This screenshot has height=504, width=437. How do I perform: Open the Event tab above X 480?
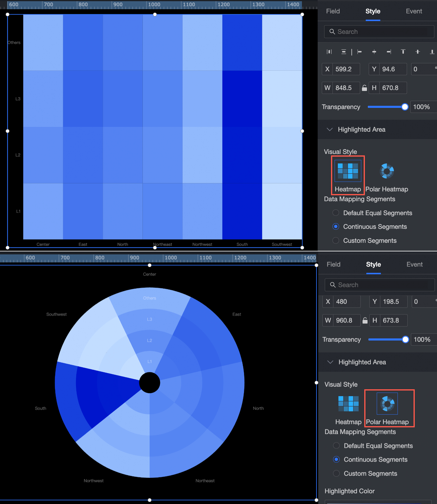click(414, 264)
